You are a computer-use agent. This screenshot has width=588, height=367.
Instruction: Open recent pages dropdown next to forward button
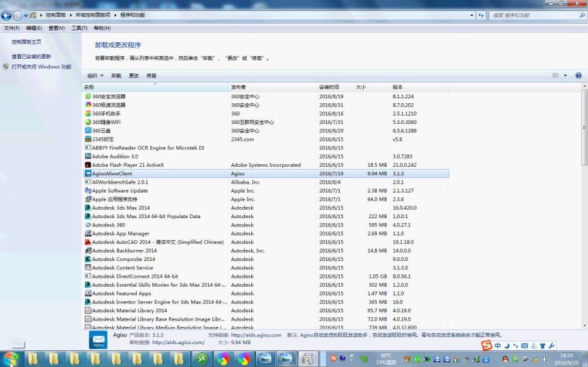click(x=26, y=15)
